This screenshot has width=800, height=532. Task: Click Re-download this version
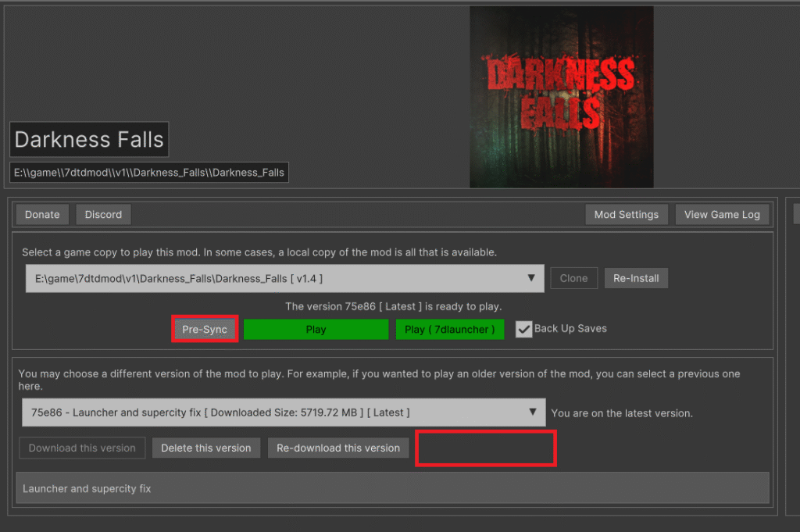click(338, 448)
